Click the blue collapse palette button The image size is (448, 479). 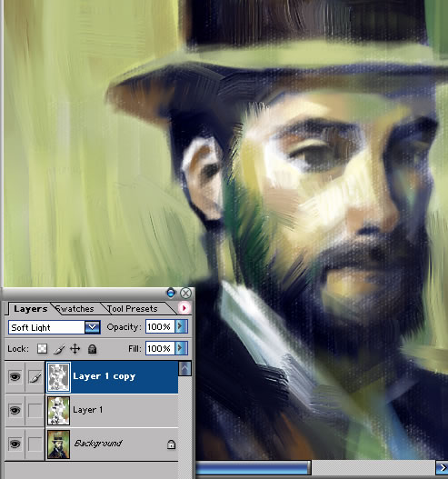(x=171, y=293)
